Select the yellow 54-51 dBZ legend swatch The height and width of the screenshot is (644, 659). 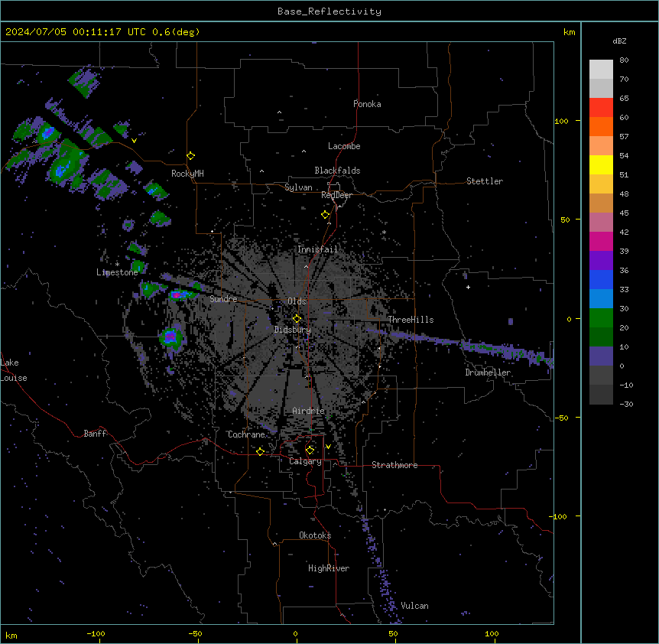(x=601, y=164)
